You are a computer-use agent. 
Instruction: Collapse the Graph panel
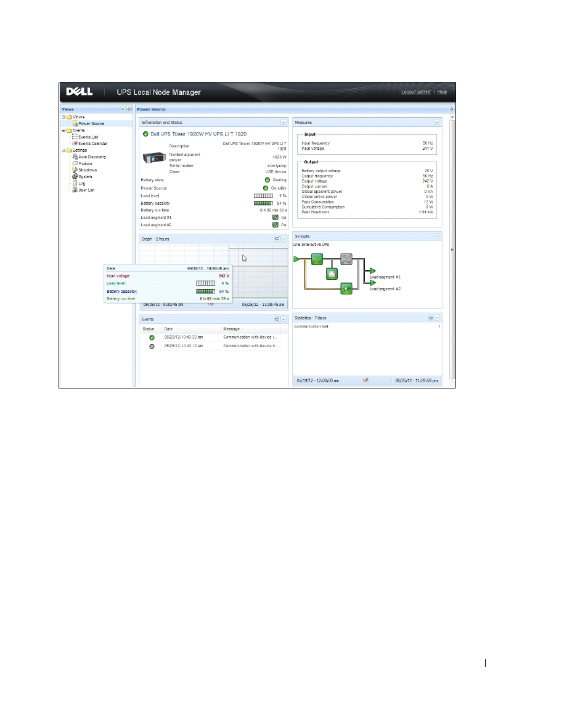pyautogui.click(x=283, y=239)
